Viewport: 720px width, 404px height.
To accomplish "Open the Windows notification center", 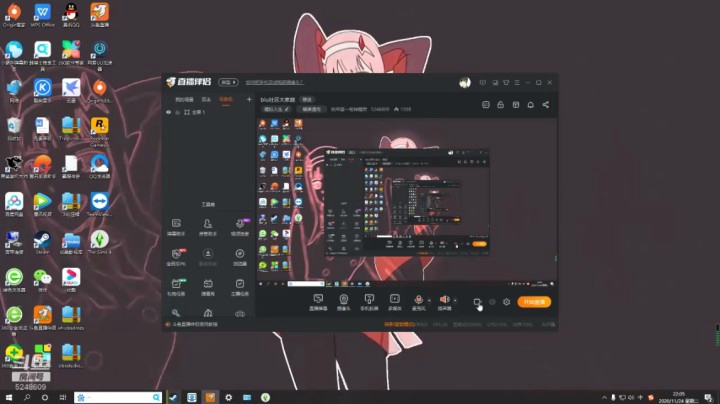I will tap(709, 397).
